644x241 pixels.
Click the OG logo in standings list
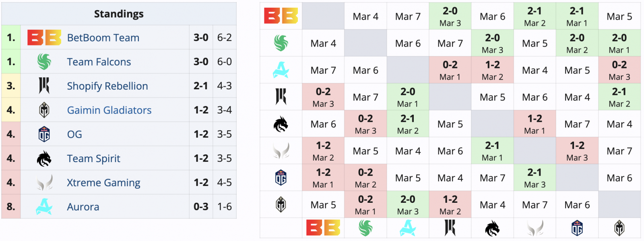[44, 134]
